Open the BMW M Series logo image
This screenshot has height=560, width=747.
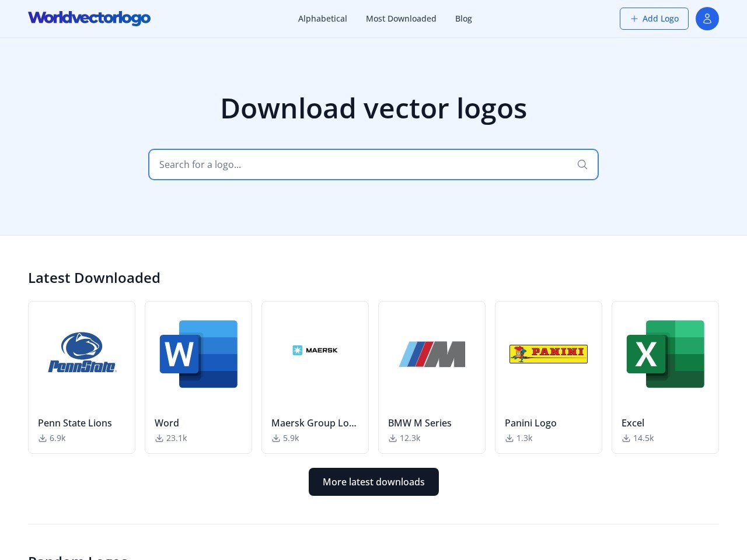[x=432, y=354]
